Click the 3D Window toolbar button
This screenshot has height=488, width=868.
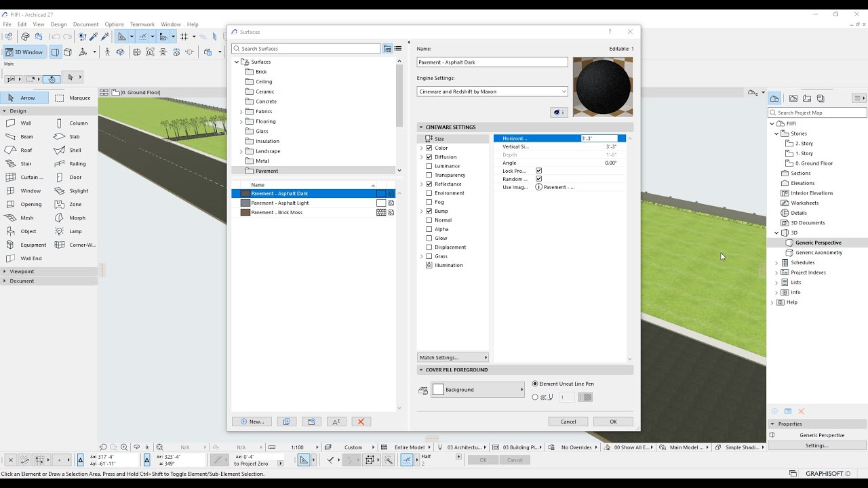click(24, 52)
